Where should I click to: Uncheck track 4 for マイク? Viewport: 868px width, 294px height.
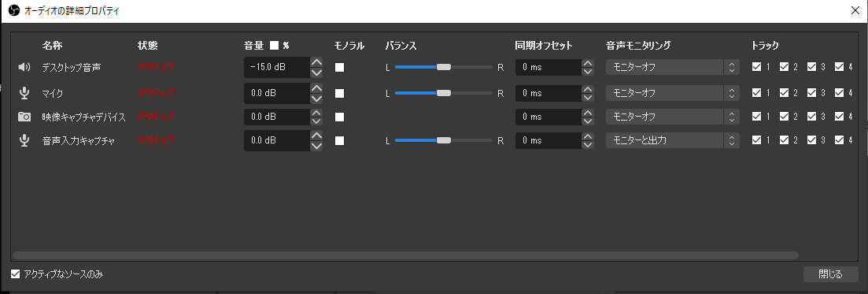[840, 93]
